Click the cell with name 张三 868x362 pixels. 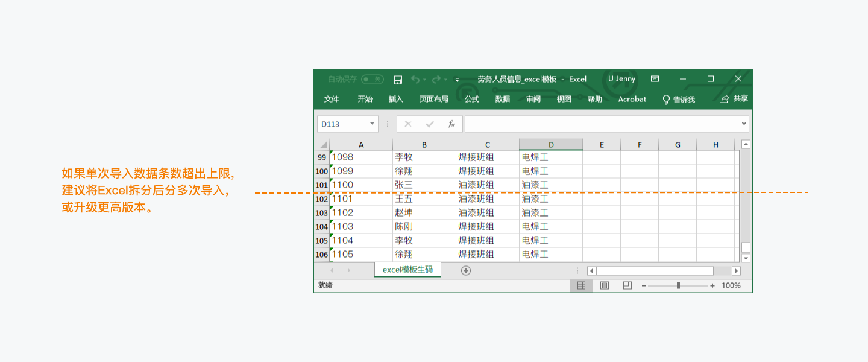point(424,185)
